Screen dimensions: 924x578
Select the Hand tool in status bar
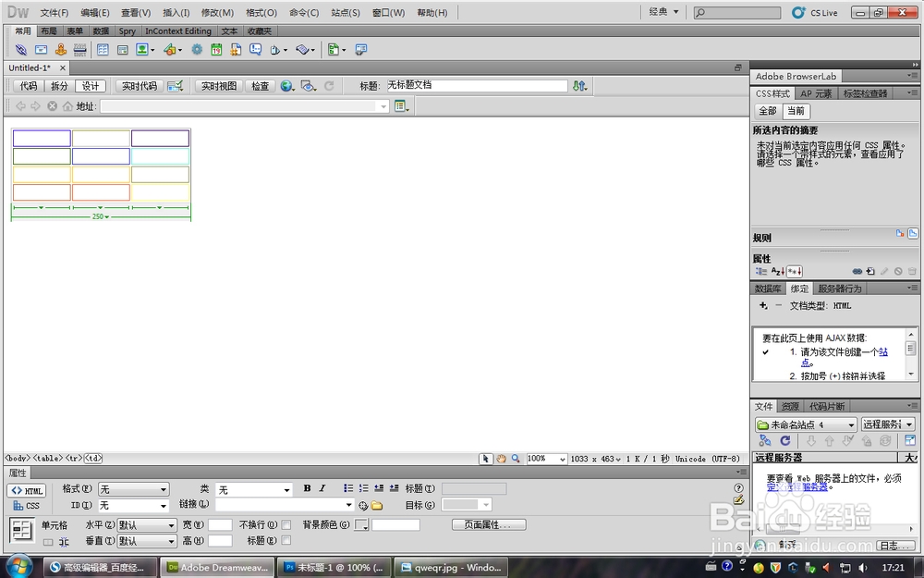pyautogui.click(x=501, y=459)
